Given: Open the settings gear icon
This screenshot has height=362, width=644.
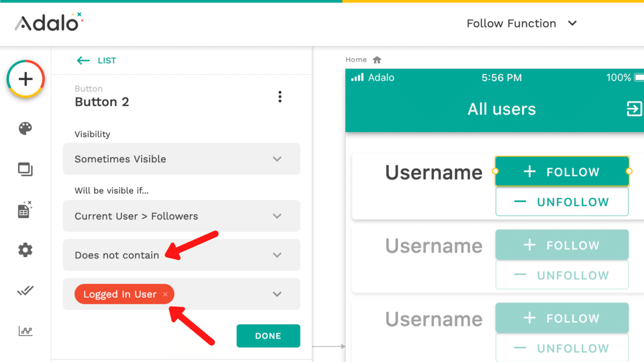Looking at the screenshot, I should [25, 250].
